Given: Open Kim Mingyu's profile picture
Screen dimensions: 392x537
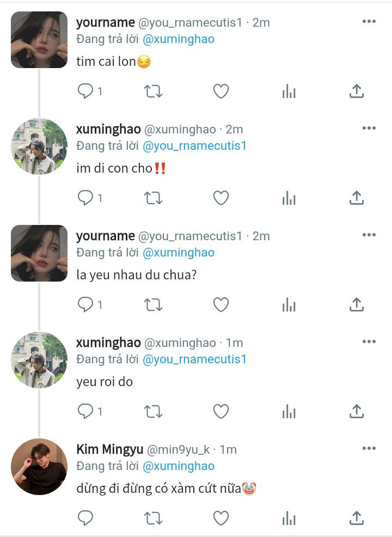Looking at the screenshot, I should (39, 466).
